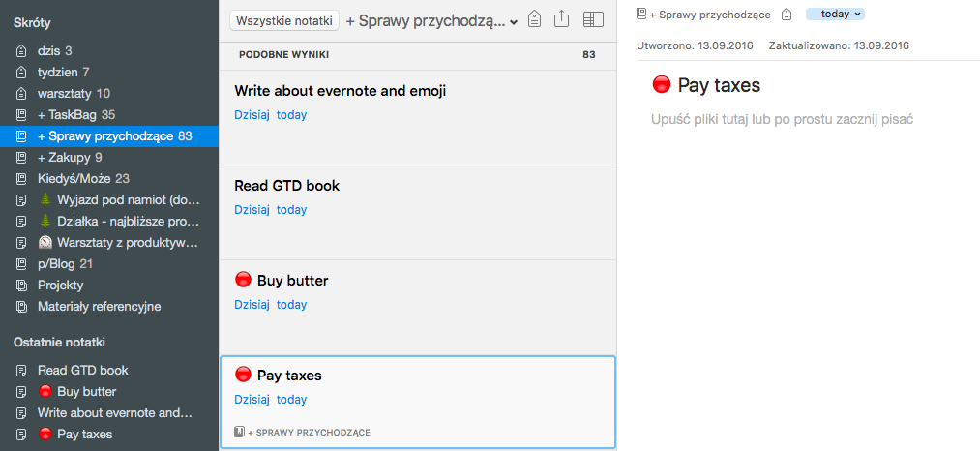Click the tag icon beside tydzien
Screen dimensions: 980x451
(21, 72)
